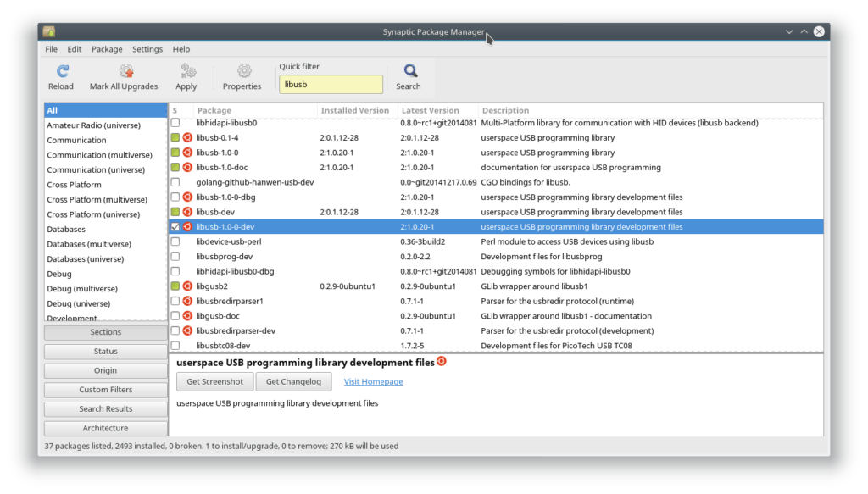Click the Custom Filters button

point(106,390)
